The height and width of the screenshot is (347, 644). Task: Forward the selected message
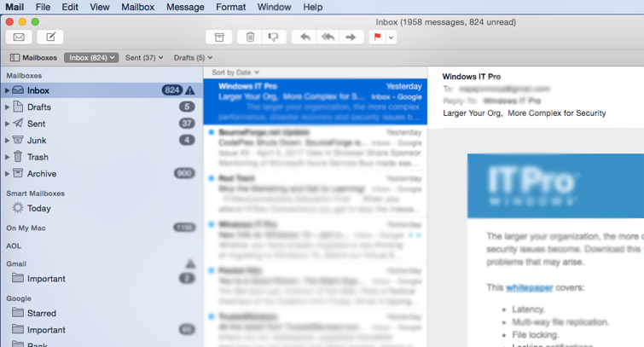[351, 38]
